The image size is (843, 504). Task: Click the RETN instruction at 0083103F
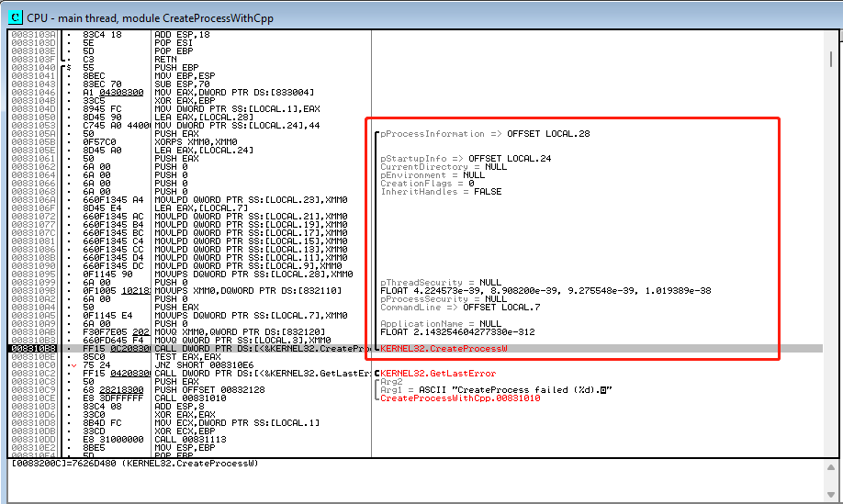click(x=165, y=60)
